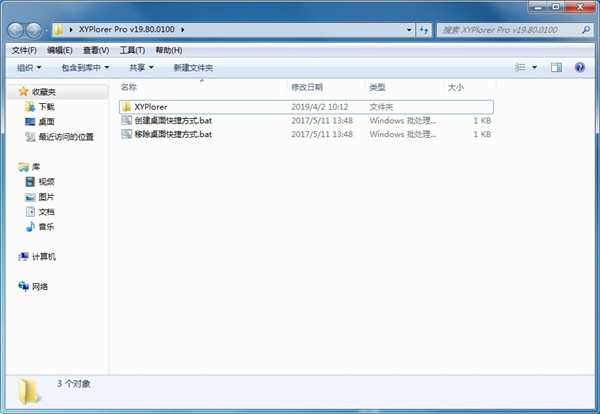Change view with the view mode icon
Screen dimensions: 600x414
[x=520, y=67]
